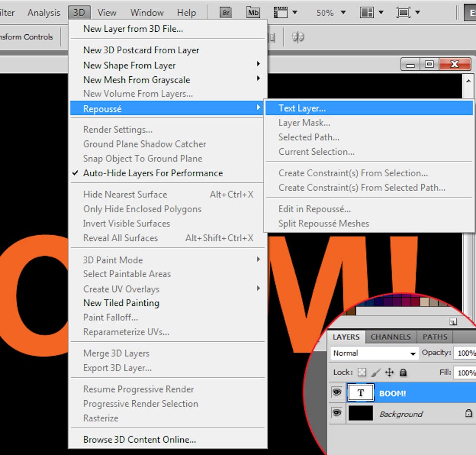Hide the BOOM! text layer
The height and width of the screenshot is (455, 476).
coord(337,392)
